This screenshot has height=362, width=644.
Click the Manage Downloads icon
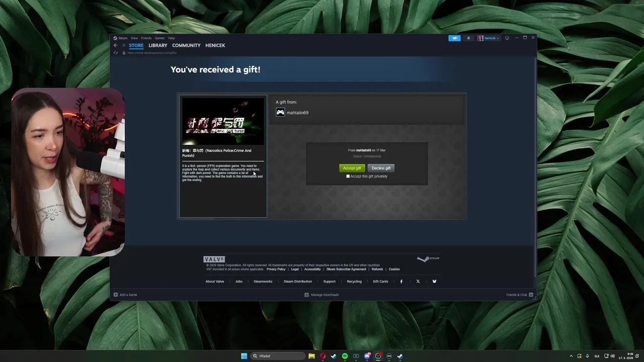click(x=306, y=295)
